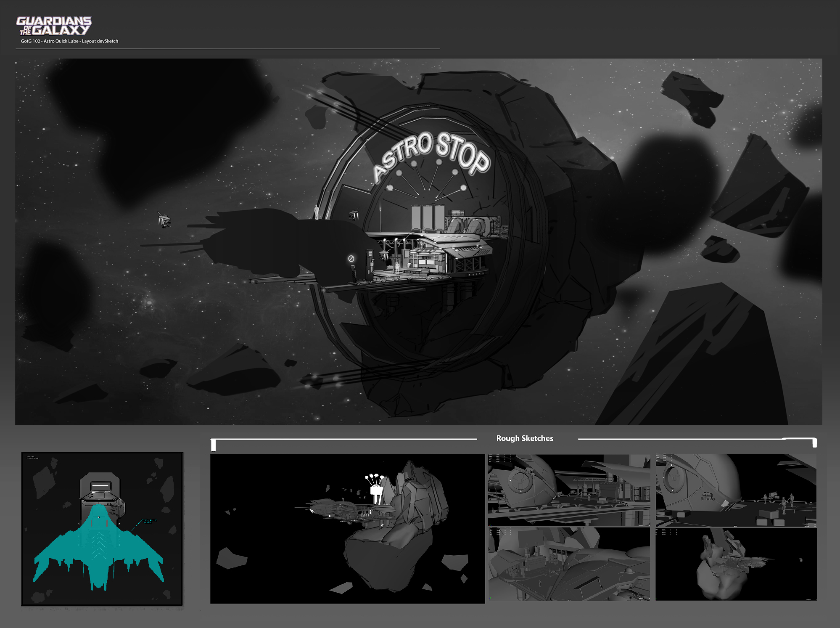Viewport: 840px width, 628px height.
Task: Open the bottom-right distant asteroid sketch
Action: pyautogui.click(x=736, y=564)
